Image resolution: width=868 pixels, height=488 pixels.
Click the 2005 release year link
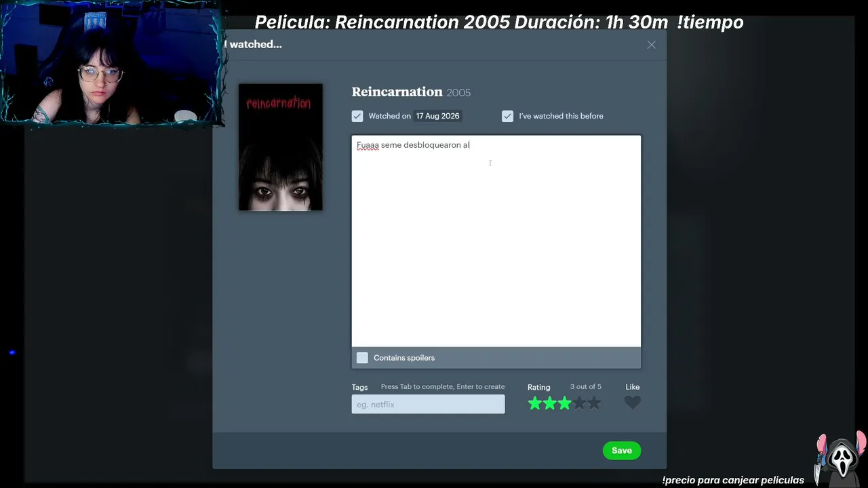tap(458, 92)
